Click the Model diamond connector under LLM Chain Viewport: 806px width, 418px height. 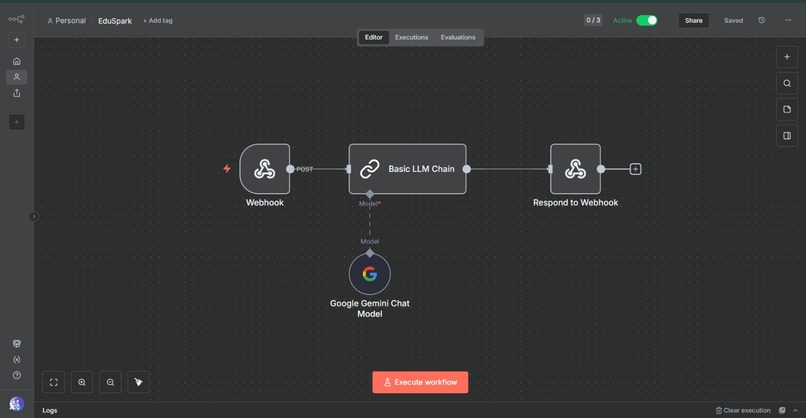coord(370,194)
